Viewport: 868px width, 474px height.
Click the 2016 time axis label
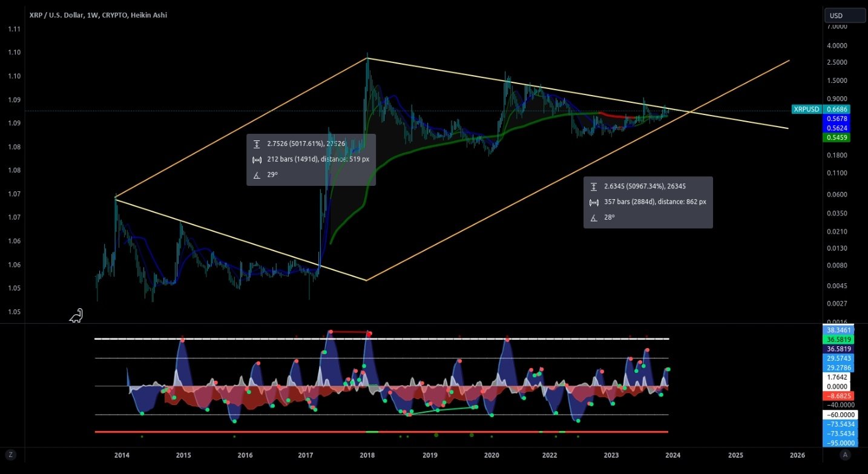245,455
